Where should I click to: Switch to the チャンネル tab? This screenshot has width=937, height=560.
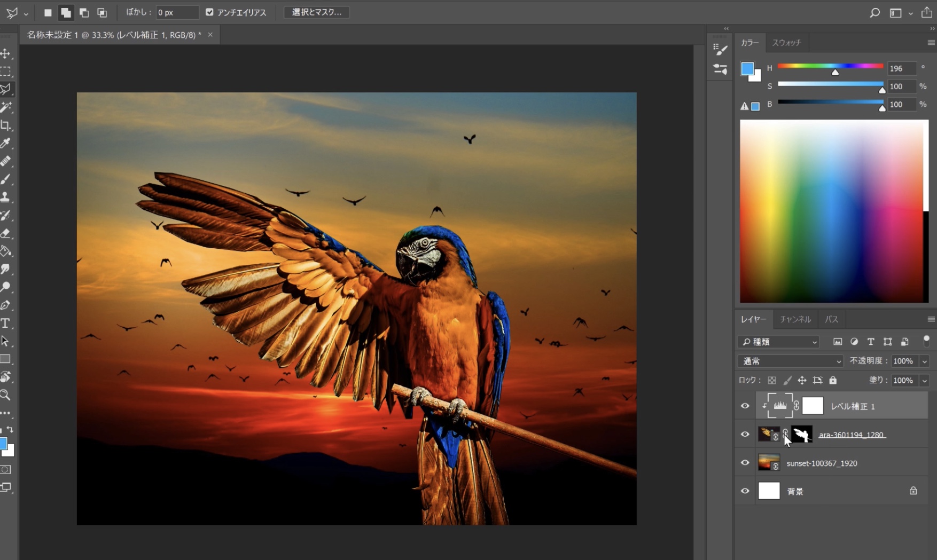pos(795,319)
